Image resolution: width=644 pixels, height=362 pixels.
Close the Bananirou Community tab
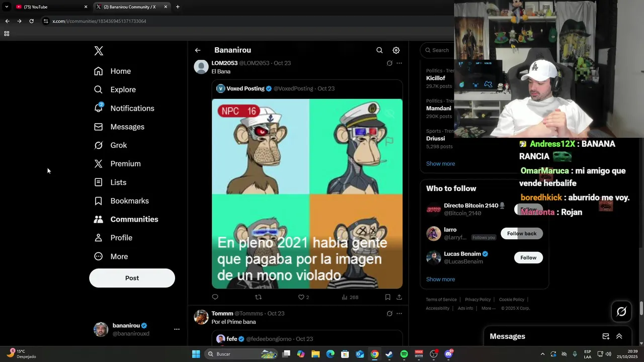165,7
